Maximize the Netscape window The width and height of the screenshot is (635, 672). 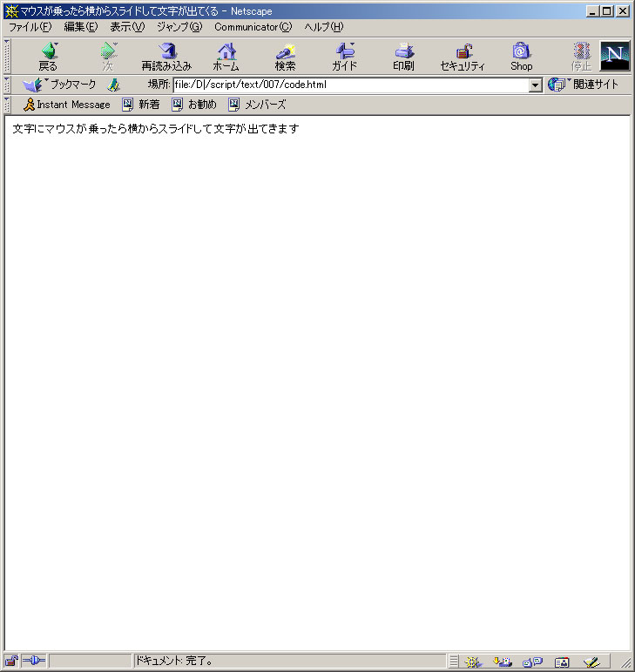(x=607, y=11)
